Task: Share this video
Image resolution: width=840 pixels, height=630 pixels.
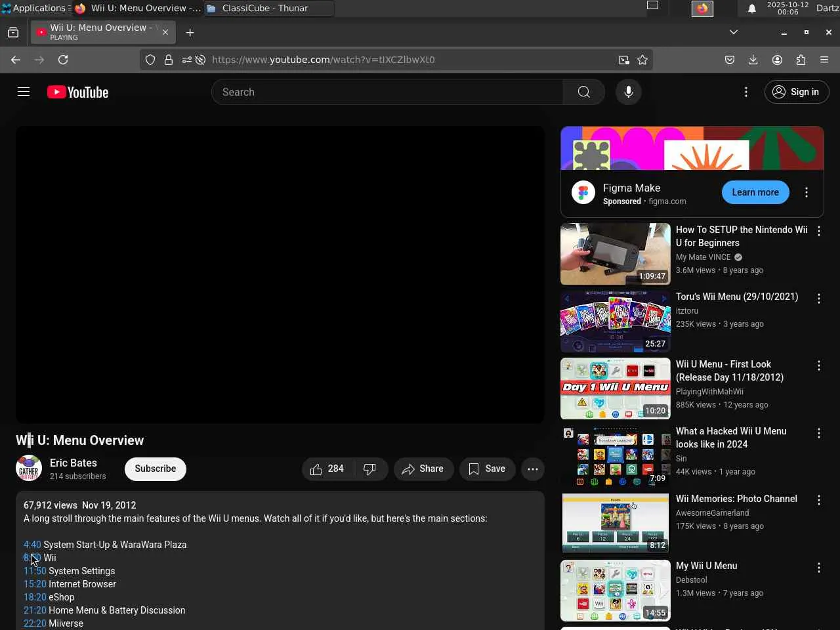Action: (x=423, y=469)
